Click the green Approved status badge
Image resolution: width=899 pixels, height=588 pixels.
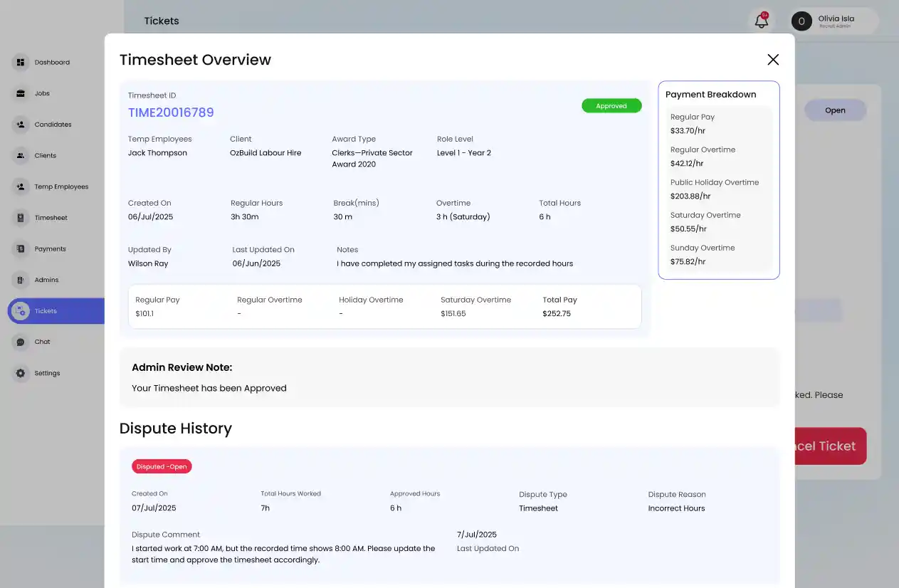click(611, 106)
